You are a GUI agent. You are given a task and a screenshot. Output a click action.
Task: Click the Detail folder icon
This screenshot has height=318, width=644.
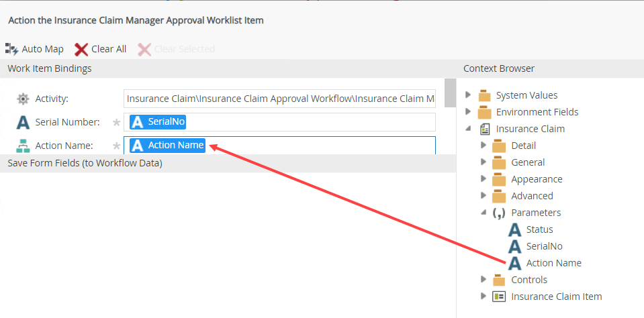(499, 146)
